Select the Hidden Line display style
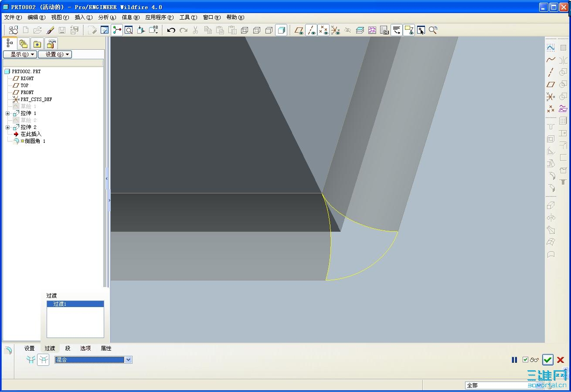The height and width of the screenshot is (392, 571). point(257,30)
